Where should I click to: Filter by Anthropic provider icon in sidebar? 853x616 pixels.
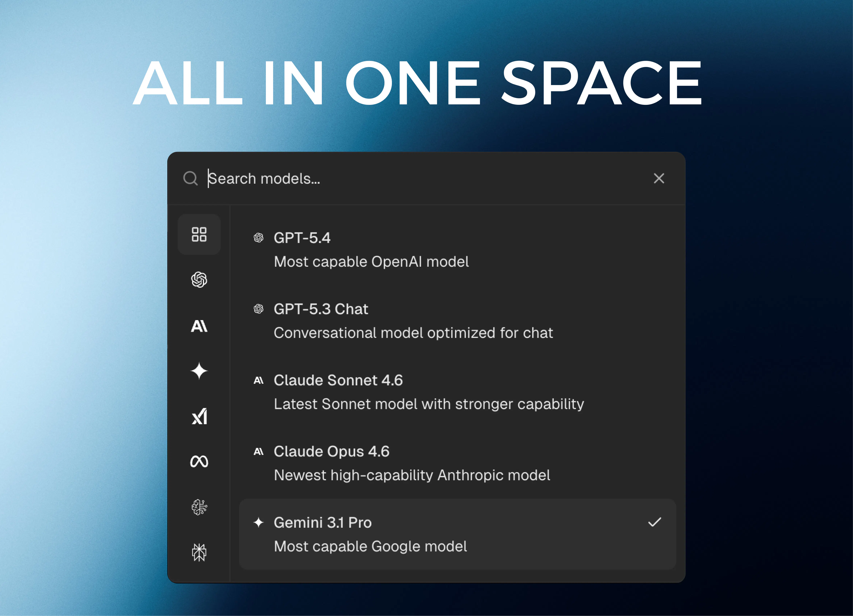[199, 326]
